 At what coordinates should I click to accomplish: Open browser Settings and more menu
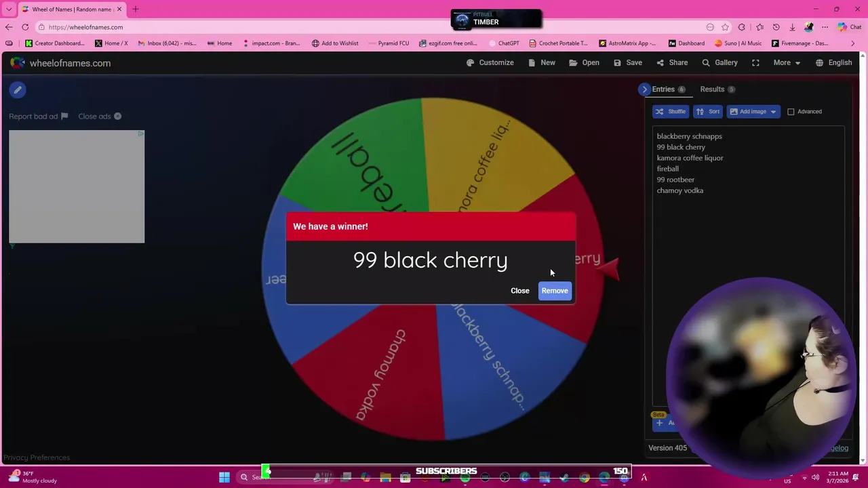825,27
